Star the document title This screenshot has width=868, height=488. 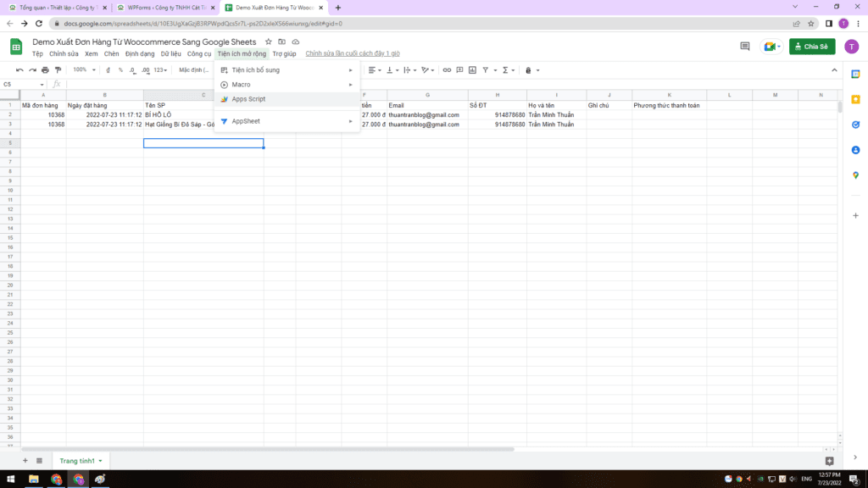(269, 42)
